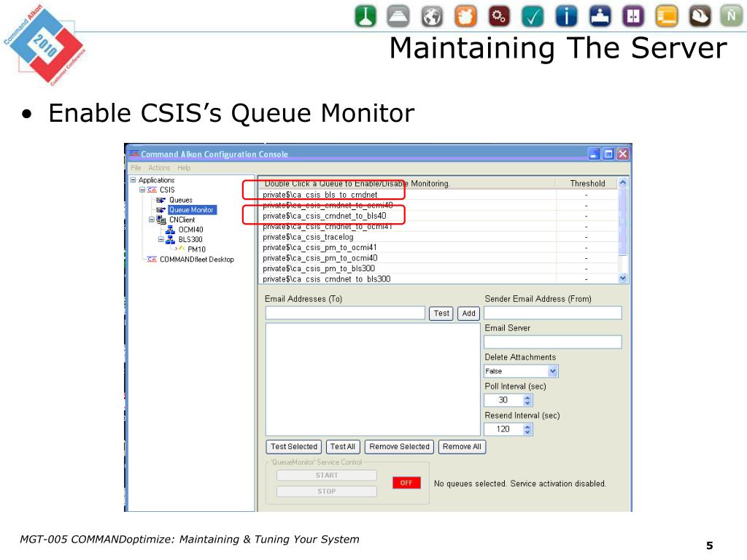Image resolution: width=747 pixels, height=560 pixels.
Task: Click the STOP service button
Action: 327,491
